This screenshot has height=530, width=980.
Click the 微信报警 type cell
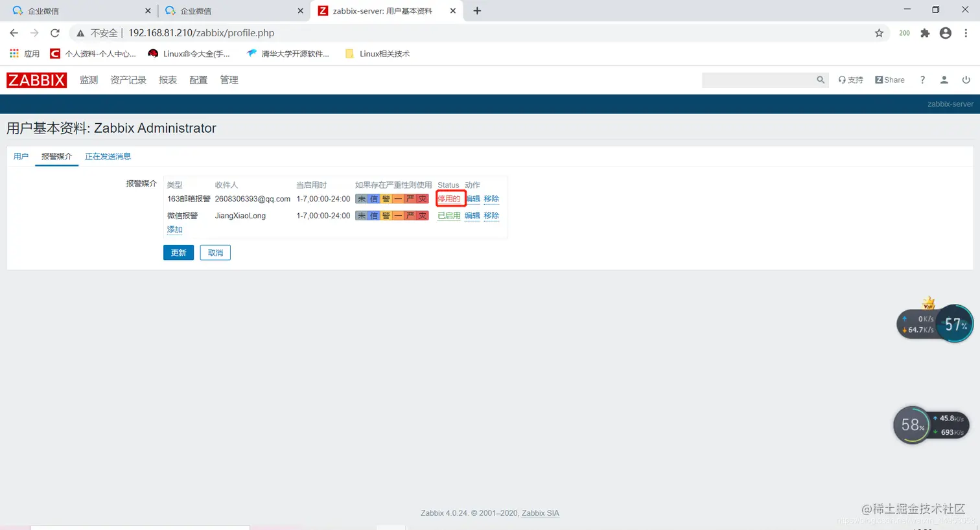(183, 216)
